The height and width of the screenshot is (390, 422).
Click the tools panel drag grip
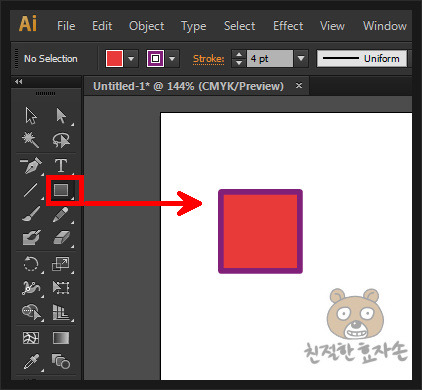(46, 93)
